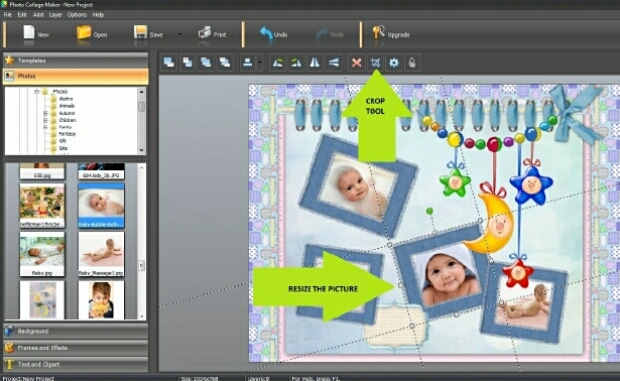Expand the Autumn folder node
620x381 pixels.
tap(45, 113)
